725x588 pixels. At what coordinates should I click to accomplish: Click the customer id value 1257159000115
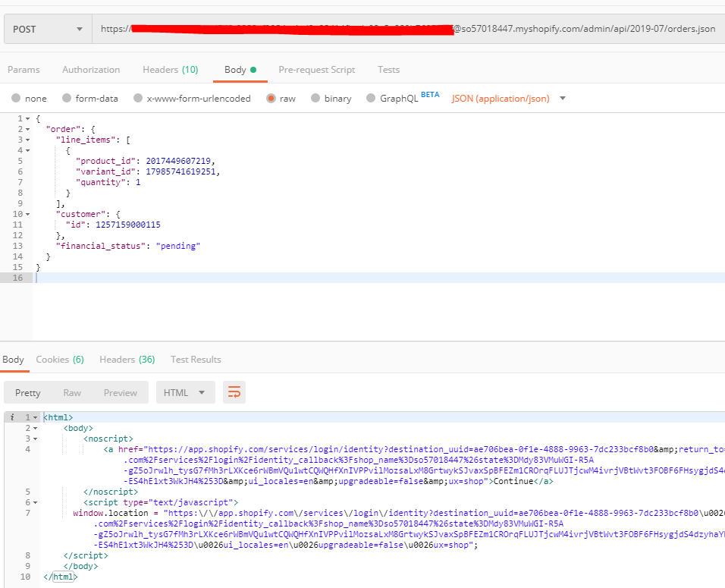(128, 225)
